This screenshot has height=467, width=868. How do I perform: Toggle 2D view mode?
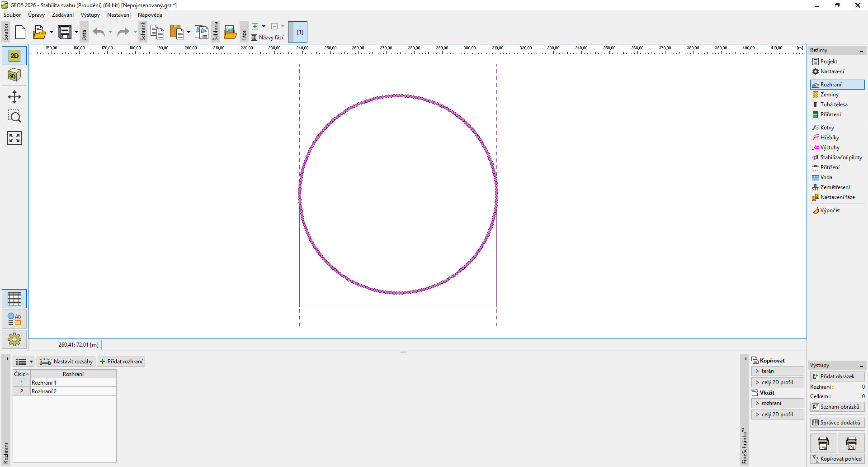(x=14, y=56)
